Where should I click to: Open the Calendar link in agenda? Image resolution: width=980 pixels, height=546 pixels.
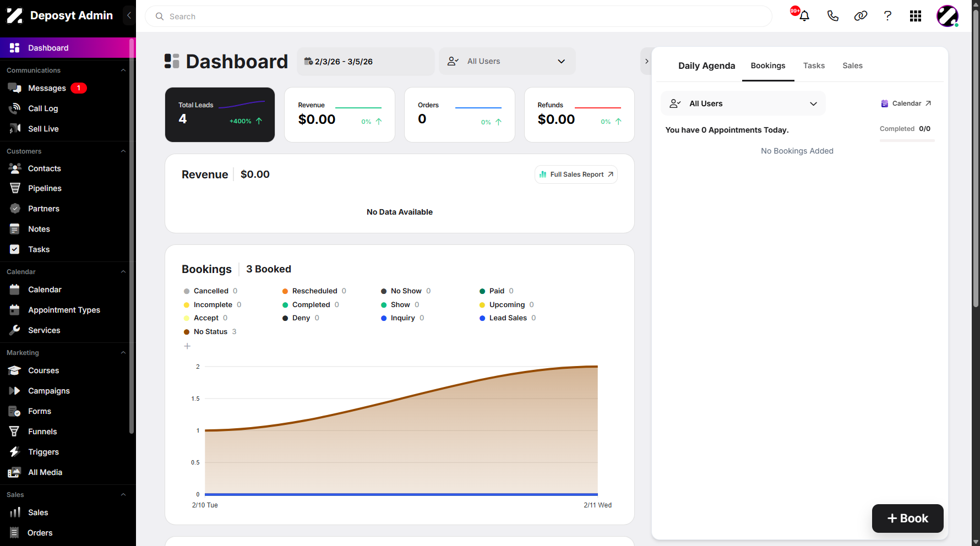[x=906, y=103]
